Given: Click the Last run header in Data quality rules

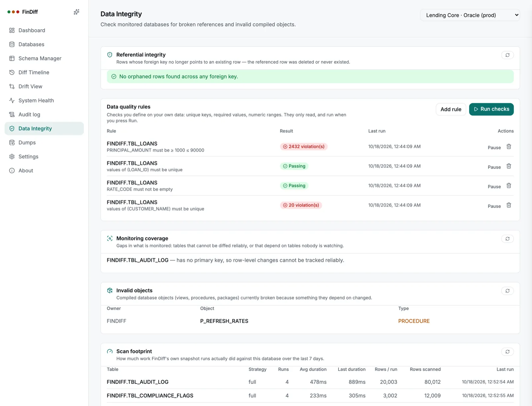Looking at the screenshot, I should click(x=377, y=131).
